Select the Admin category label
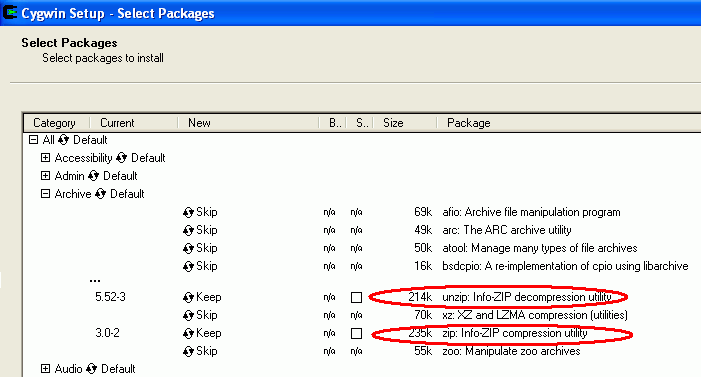This screenshot has width=701, height=377. (69, 176)
